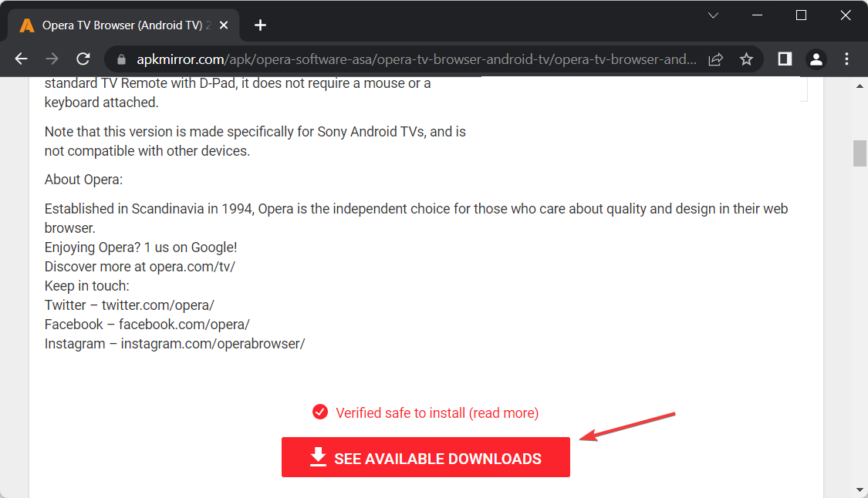Click the forward navigation arrow

52,59
